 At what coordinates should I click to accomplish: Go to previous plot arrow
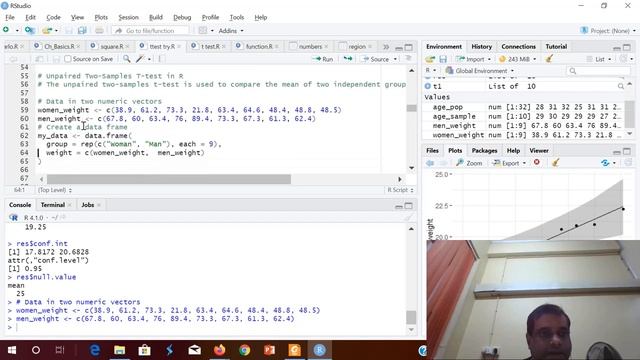(x=430, y=163)
